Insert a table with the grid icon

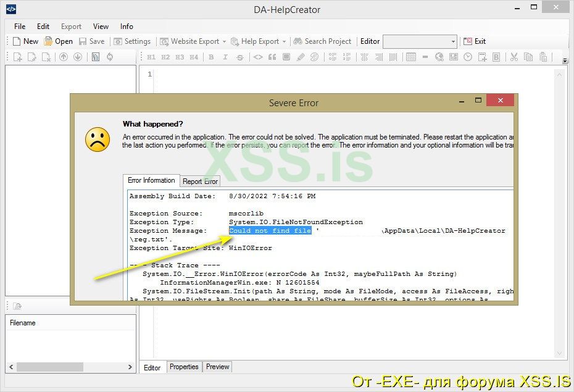(411, 57)
